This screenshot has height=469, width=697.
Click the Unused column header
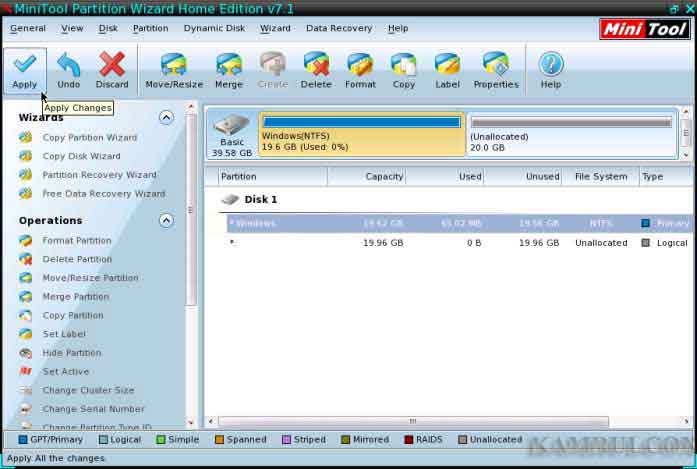[523, 176]
